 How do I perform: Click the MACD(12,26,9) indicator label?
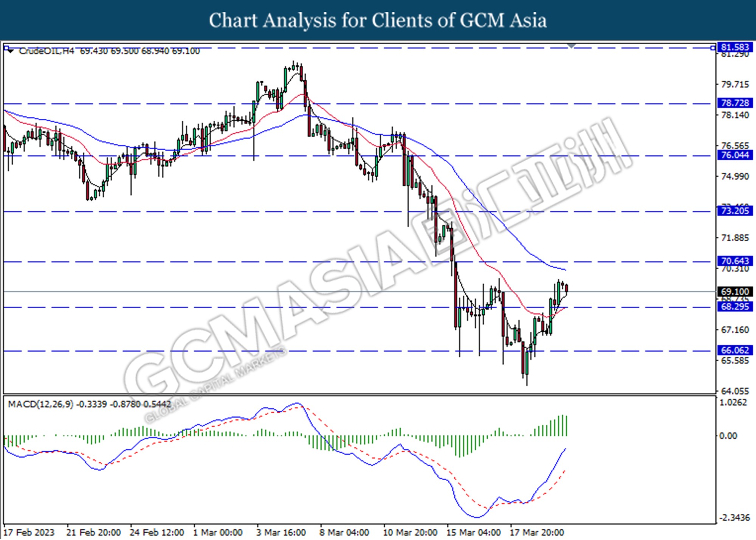pos(40,404)
